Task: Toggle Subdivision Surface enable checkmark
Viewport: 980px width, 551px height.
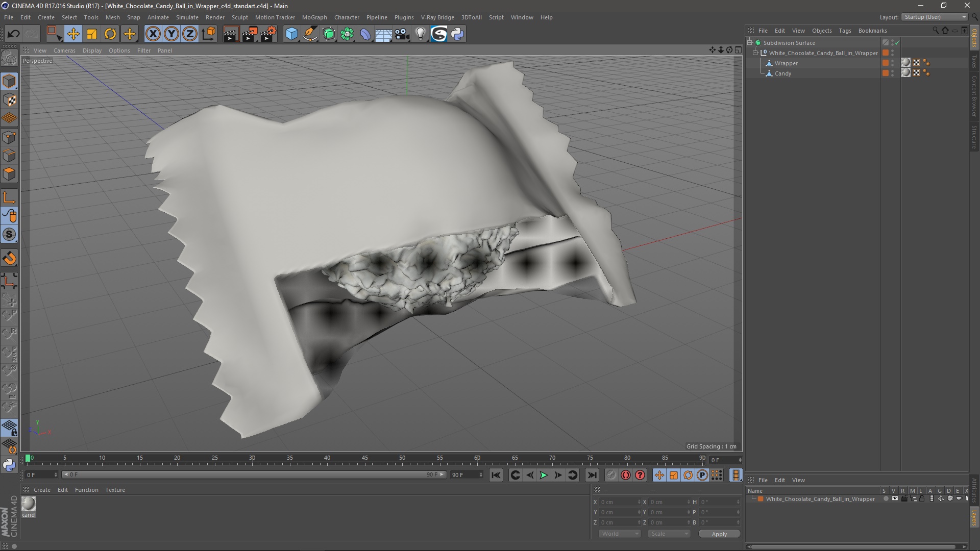Action: 897,43
